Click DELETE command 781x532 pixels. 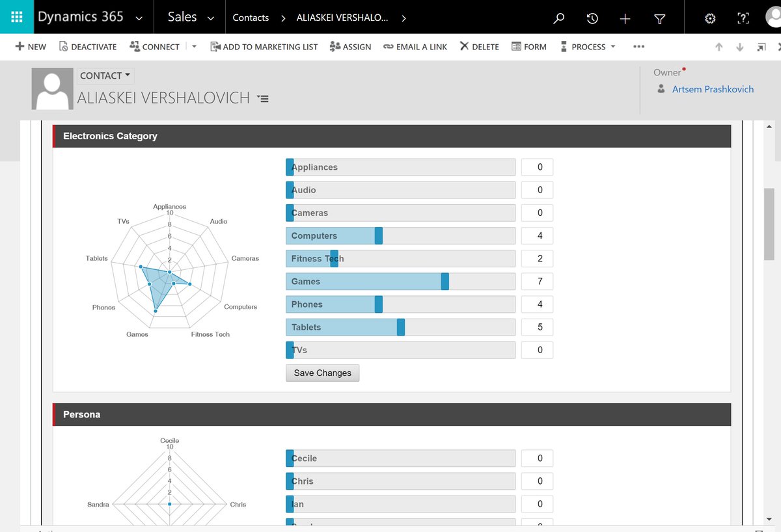click(479, 47)
